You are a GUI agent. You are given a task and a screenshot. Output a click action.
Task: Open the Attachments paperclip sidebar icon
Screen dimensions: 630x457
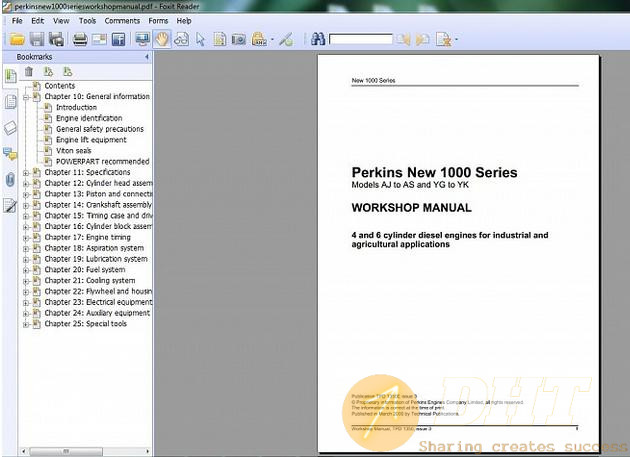click(10, 180)
